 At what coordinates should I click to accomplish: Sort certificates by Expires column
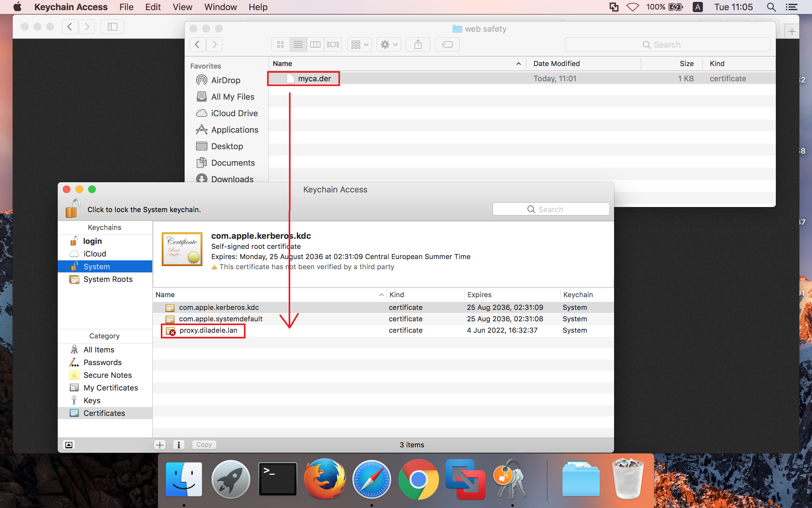pos(512,295)
